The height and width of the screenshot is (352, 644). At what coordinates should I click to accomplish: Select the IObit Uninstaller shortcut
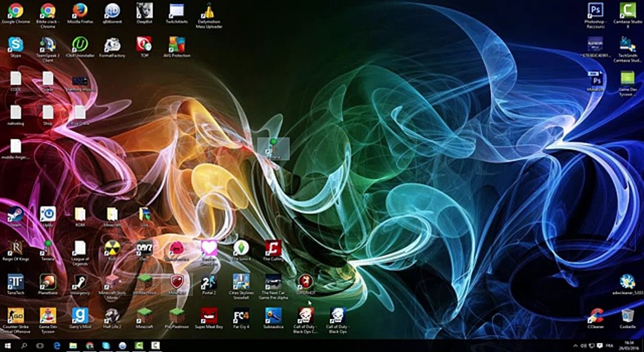(80, 48)
